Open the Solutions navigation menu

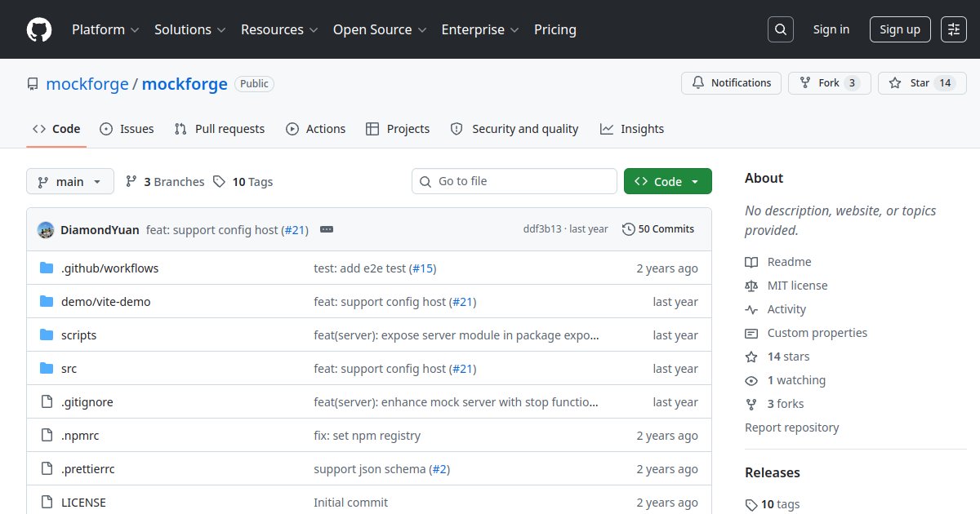pos(189,29)
